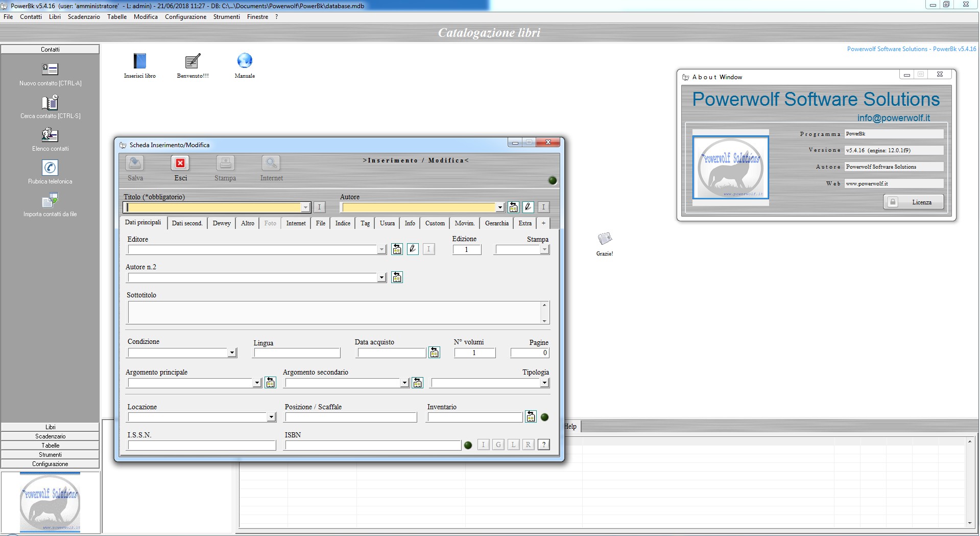
Task: Click Nuovo contatto icon in sidebar
Action: click(x=50, y=69)
